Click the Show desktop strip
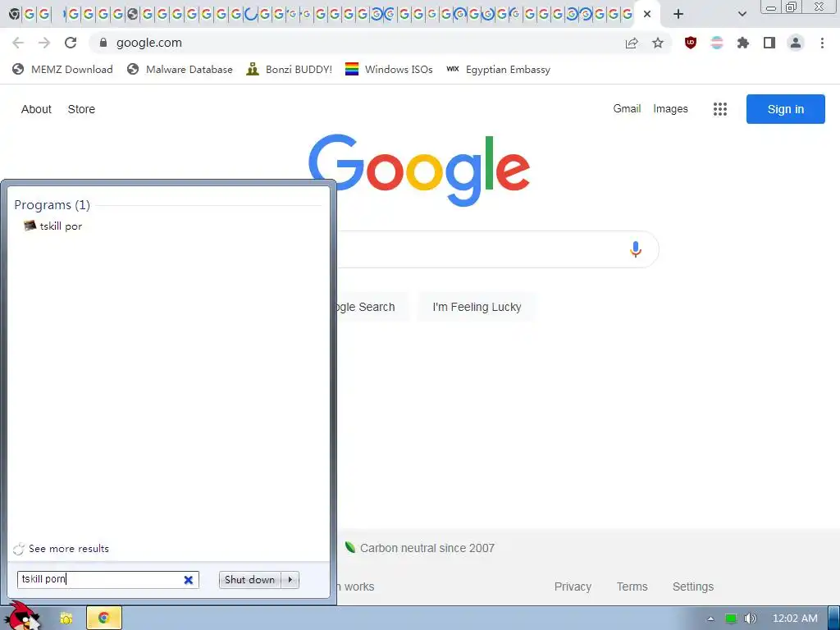840x630 pixels. pyautogui.click(x=834, y=619)
